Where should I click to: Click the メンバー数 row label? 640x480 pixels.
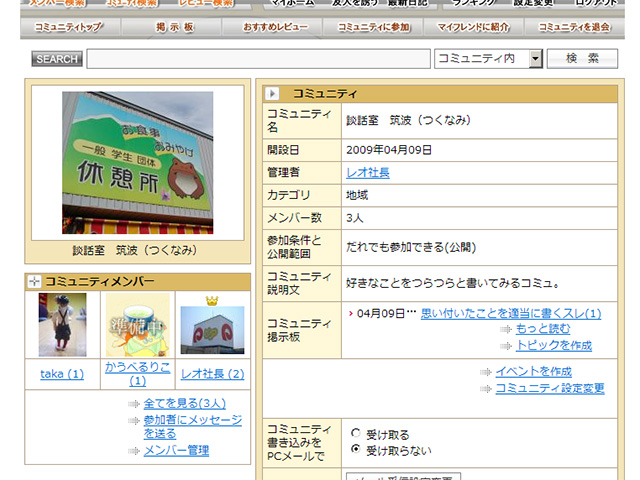coord(294,218)
